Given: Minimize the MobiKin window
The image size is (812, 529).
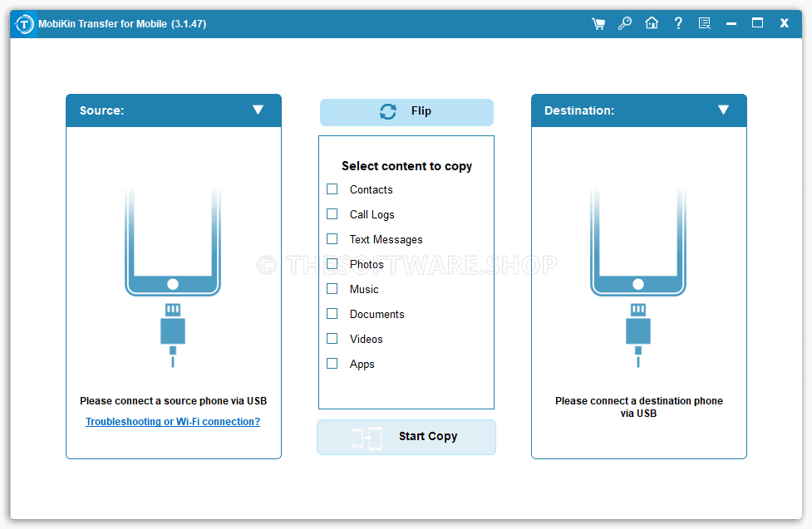Looking at the screenshot, I should (731, 24).
